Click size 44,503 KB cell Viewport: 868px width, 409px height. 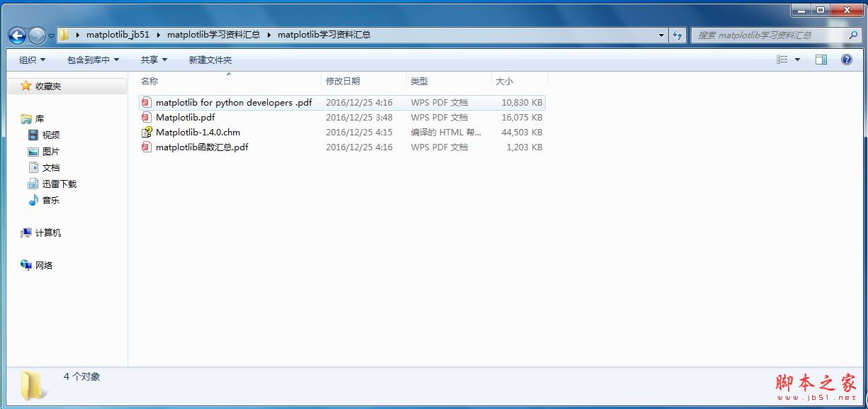[x=522, y=133]
